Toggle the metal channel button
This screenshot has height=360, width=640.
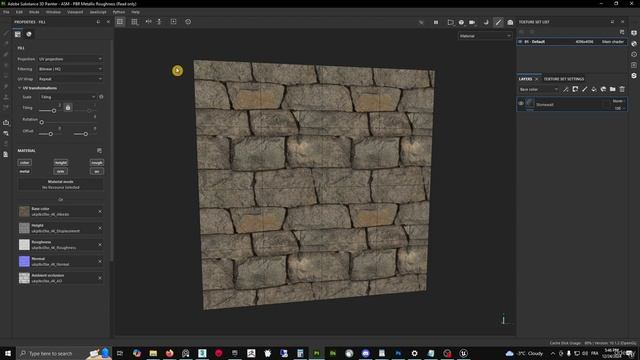(24, 171)
